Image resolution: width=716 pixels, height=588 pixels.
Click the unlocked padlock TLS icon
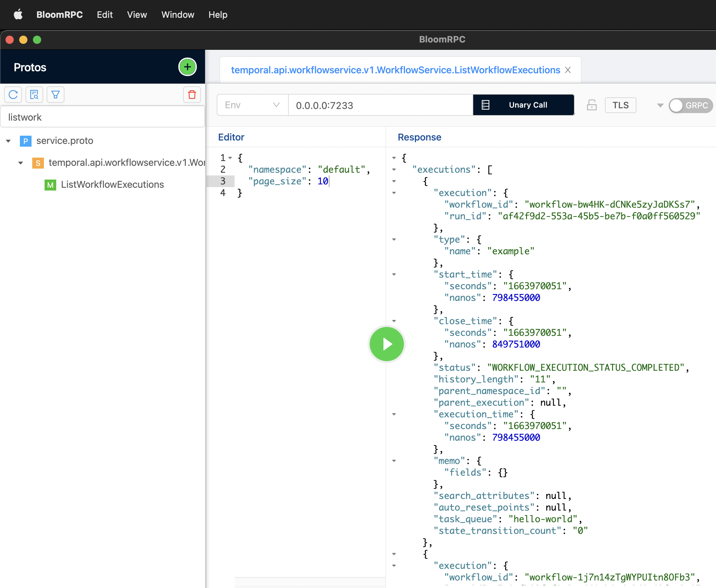pyautogui.click(x=592, y=105)
